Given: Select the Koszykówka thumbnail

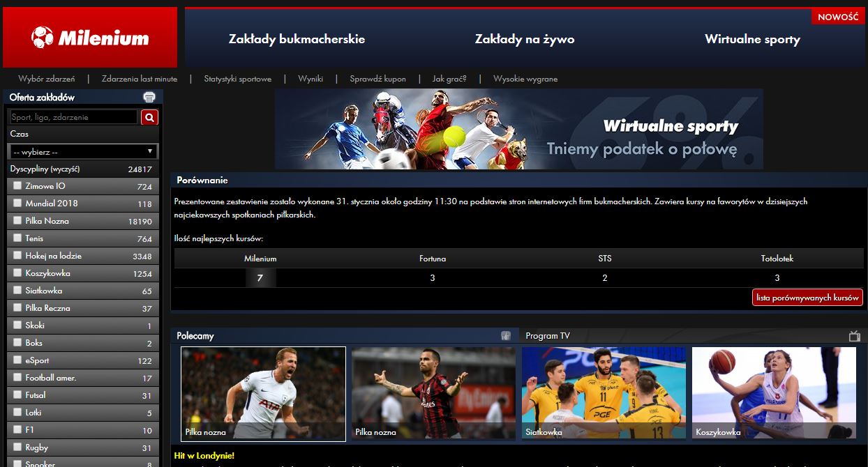Looking at the screenshot, I should 774,394.
